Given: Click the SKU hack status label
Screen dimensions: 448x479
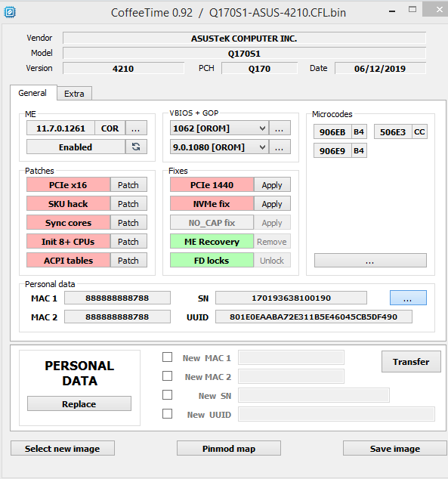Looking at the screenshot, I should pyautogui.click(x=68, y=204).
